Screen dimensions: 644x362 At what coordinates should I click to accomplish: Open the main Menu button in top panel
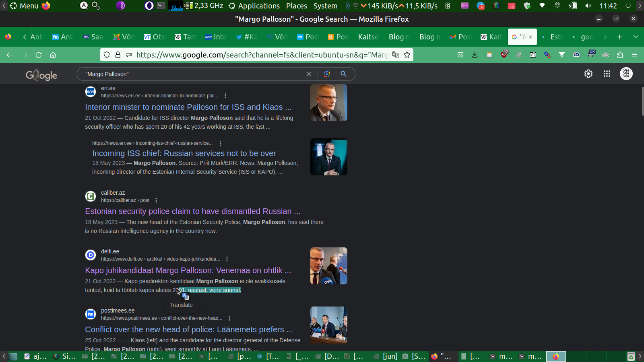24,6
